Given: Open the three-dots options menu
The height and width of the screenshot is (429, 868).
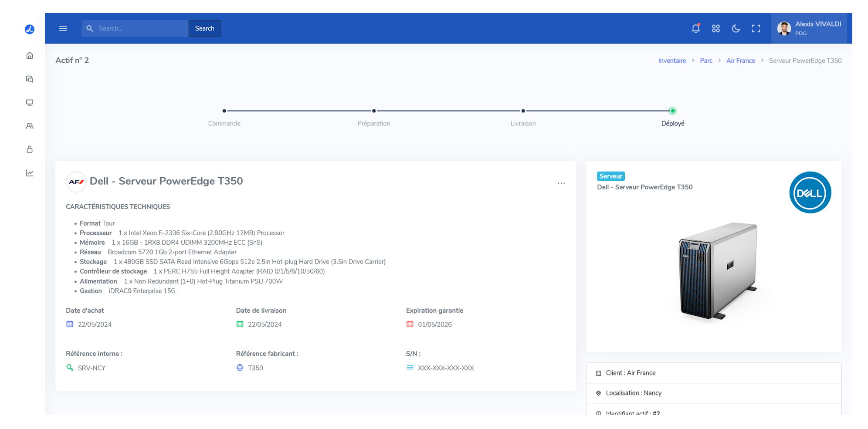Looking at the screenshot, I should 561,183.
